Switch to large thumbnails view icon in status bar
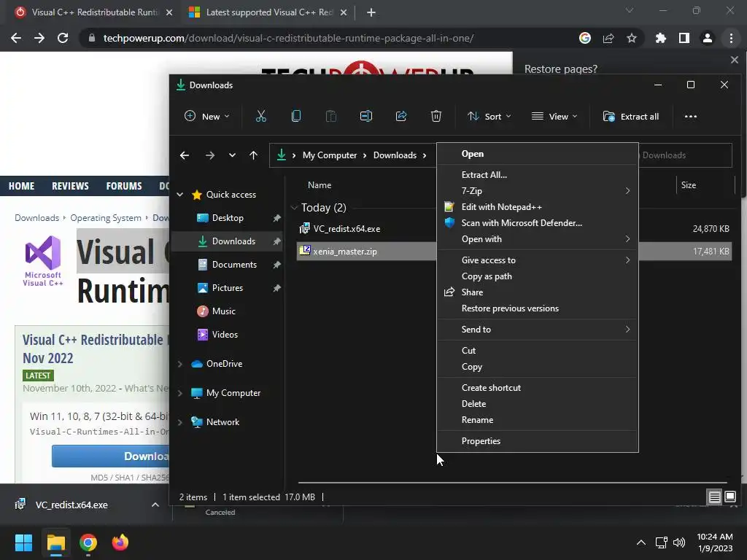 [x=729, y=497]
